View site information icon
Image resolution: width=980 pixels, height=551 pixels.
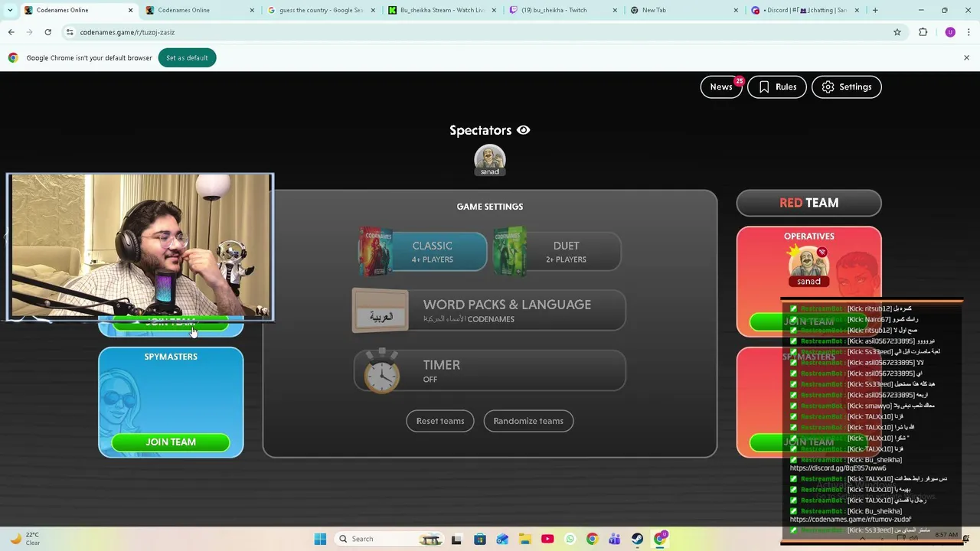click(x=70, y=32)
